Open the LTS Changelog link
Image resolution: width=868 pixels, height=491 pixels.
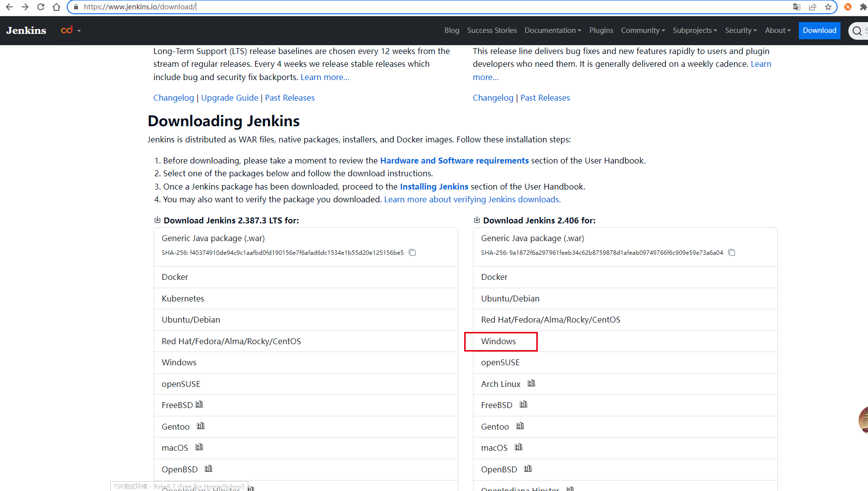pyautogui.click(x=174, y=98)
